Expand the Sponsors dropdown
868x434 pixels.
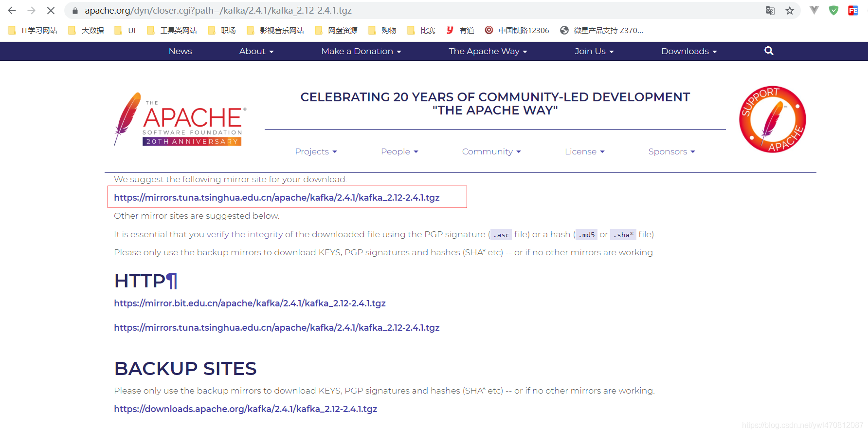coord(671,151)
